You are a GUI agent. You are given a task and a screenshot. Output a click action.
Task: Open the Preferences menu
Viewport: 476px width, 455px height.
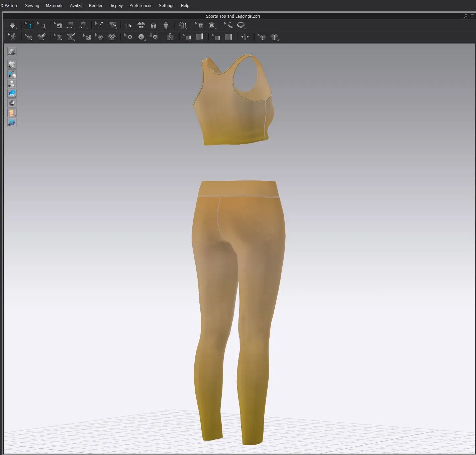pos(141,6)
